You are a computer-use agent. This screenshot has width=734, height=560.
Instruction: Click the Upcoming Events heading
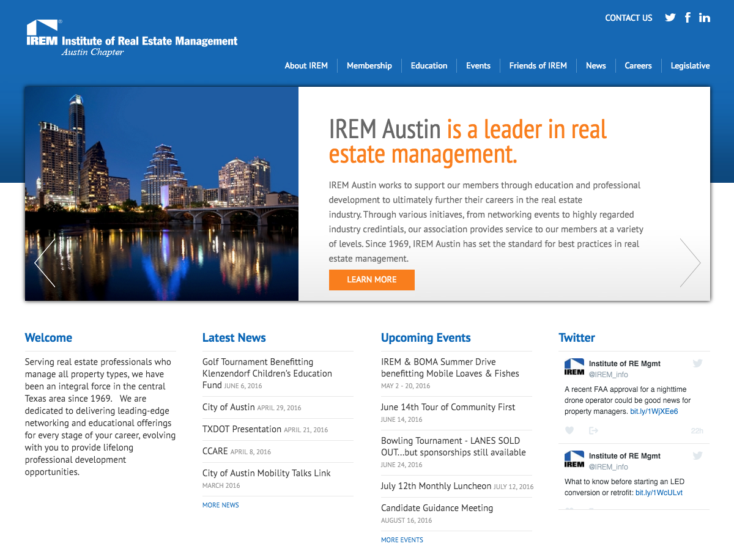tap(426, 337)
